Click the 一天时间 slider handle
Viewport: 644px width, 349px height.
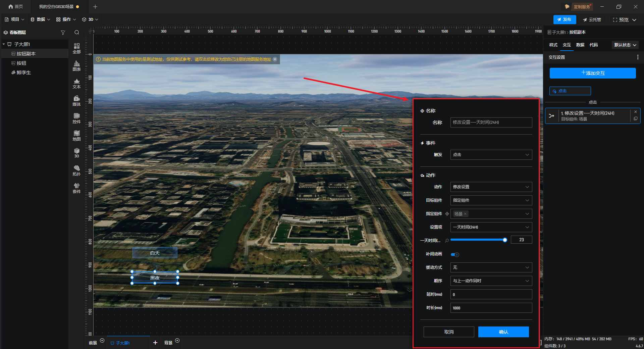(505, 240)
